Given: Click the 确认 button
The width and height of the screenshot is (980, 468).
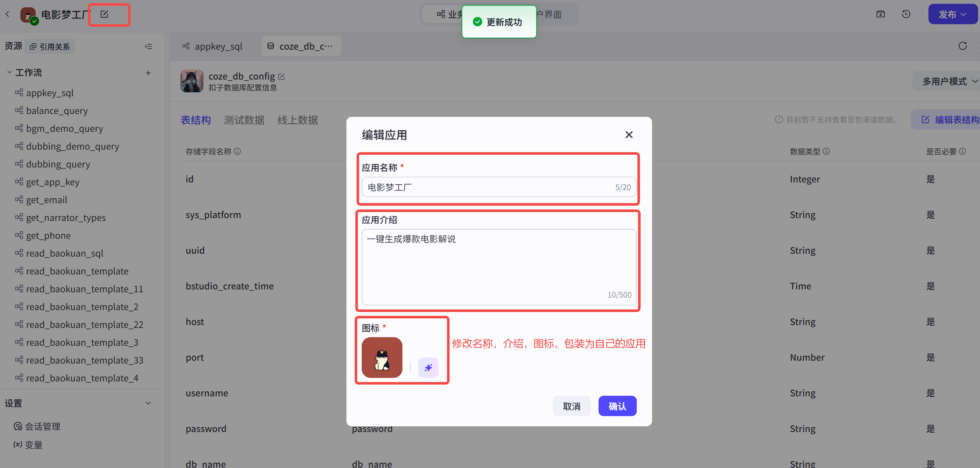Looking at the screenshot, I should (617, 406).
